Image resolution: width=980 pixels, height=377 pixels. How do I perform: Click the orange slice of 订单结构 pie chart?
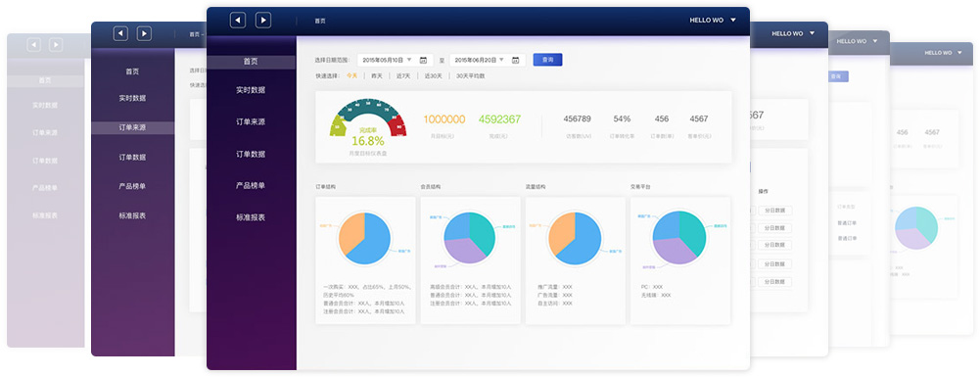(x=351, y=233)
